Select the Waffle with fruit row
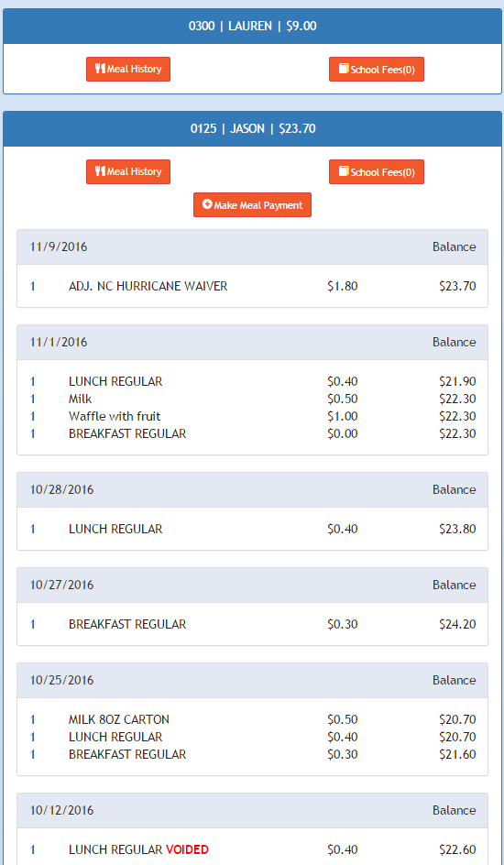Image resolution: width=504 pixels, height=865 pixels. point(253,417)
